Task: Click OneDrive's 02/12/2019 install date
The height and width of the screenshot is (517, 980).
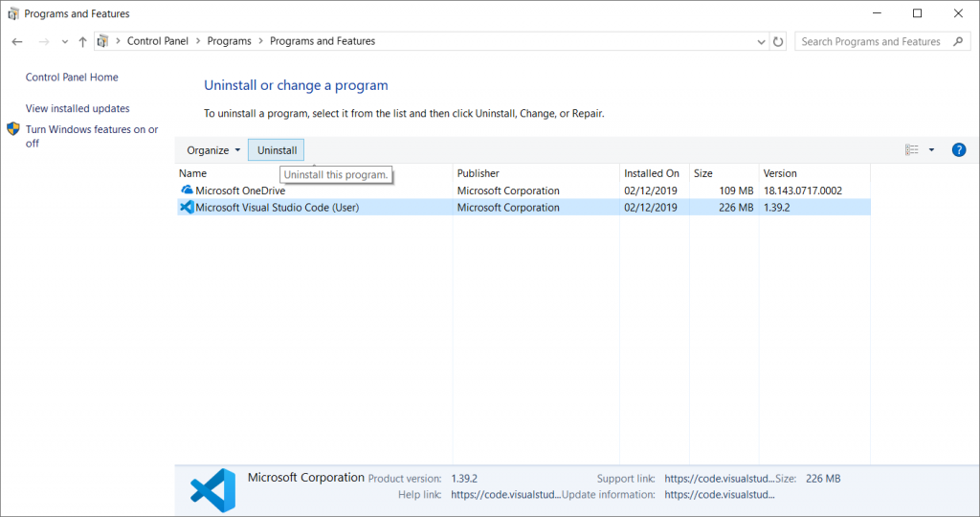Action: (x=650, y=191)
